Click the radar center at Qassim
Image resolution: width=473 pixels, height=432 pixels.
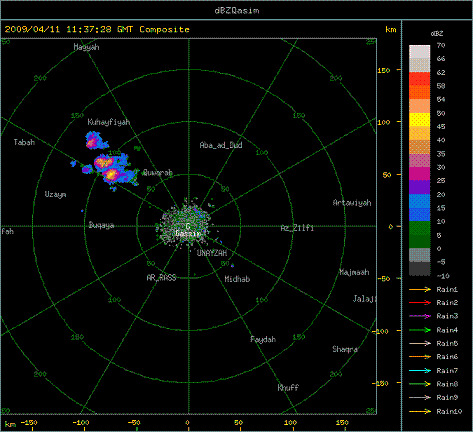coord(188,226)
